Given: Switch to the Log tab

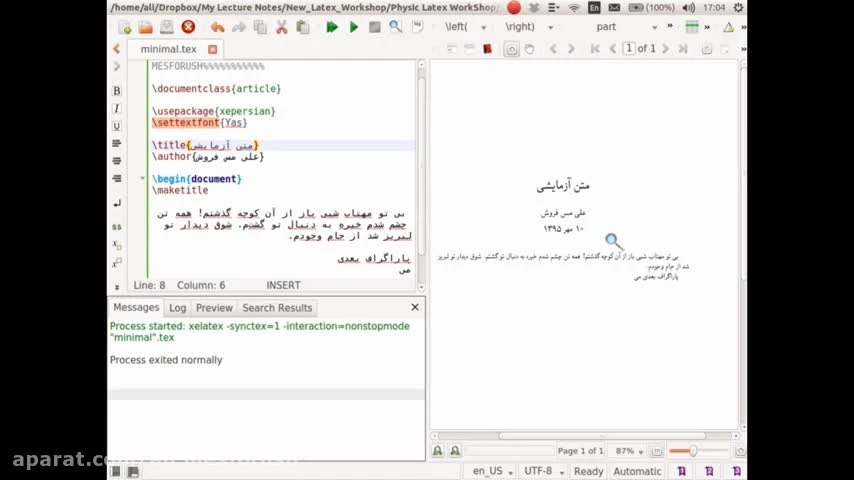Looking at the screenshot, I should pos(177,308).
